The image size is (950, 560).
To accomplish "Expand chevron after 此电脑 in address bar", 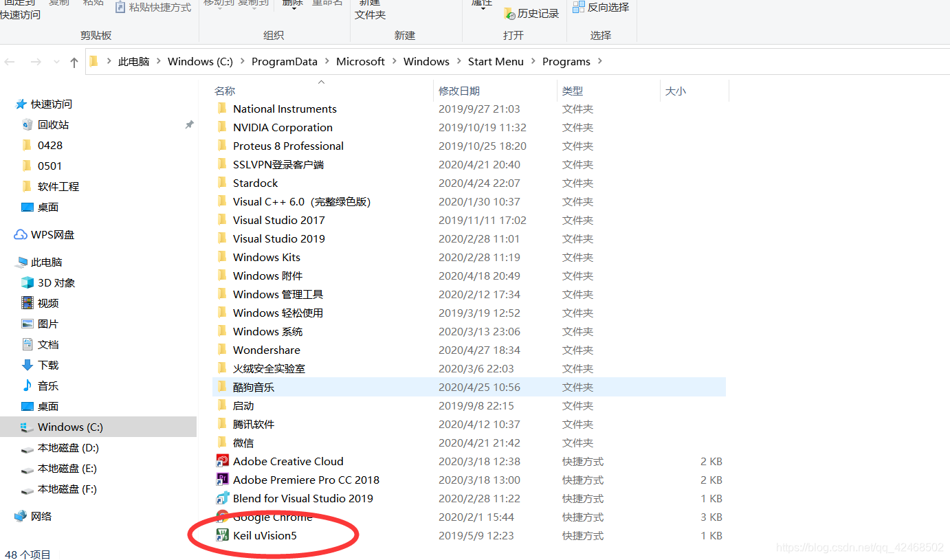I will coord(158,61).
